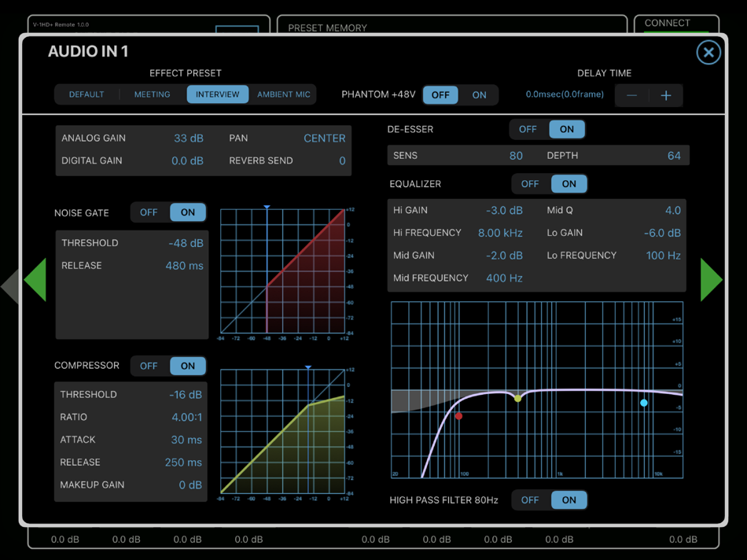
Task: Click the compressor response graph
Action: click(x=282, y=432)
